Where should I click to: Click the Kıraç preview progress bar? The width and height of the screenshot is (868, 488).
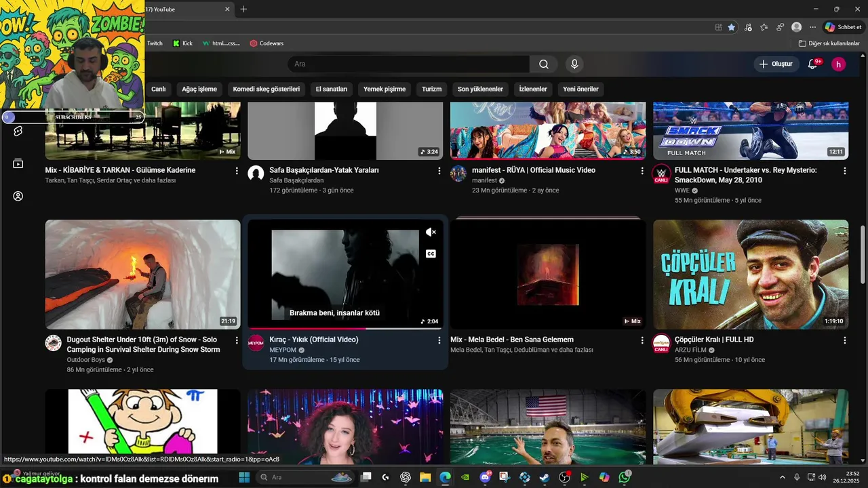coord(345,328)
